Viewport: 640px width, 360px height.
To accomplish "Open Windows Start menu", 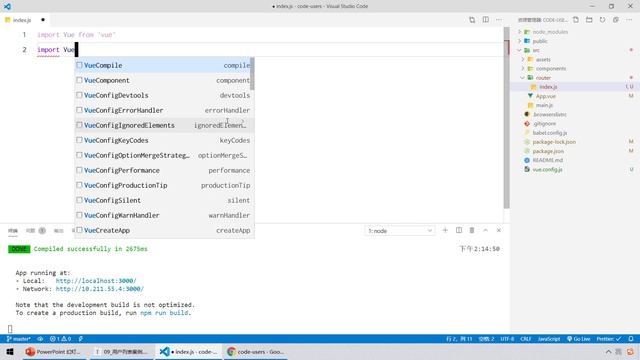I will pyautogui.click(x=10, y=351).
